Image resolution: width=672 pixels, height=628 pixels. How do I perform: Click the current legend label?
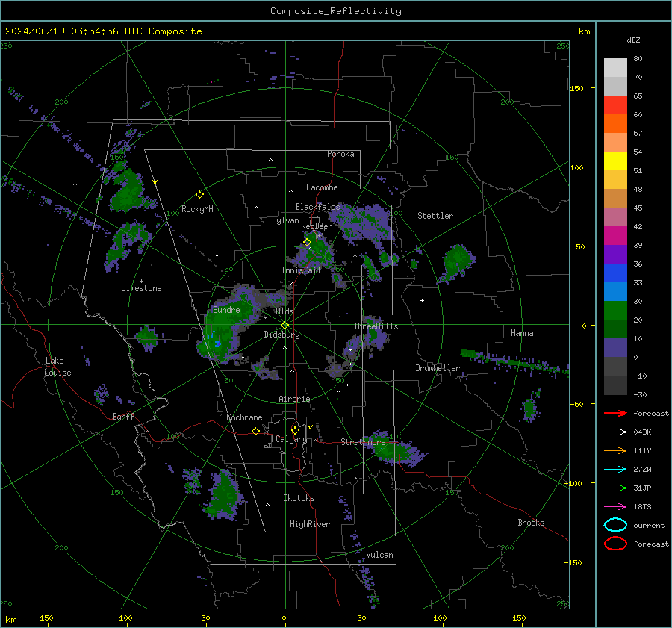coord(649,525)
